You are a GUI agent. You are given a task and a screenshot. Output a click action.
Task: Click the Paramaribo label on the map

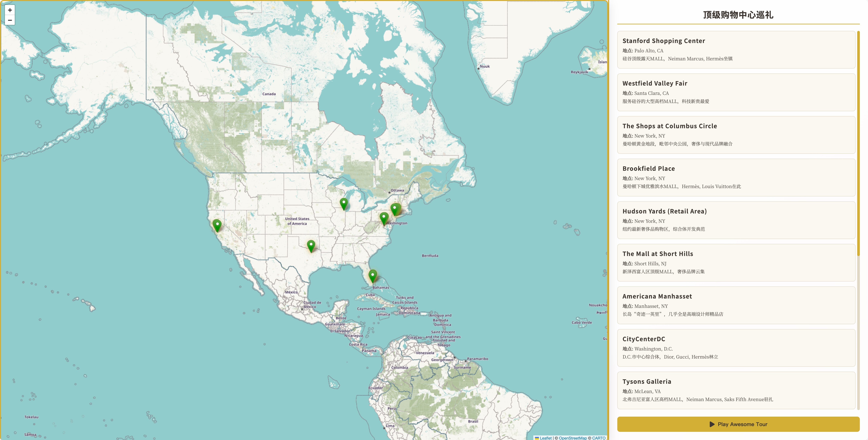(478, 359)
